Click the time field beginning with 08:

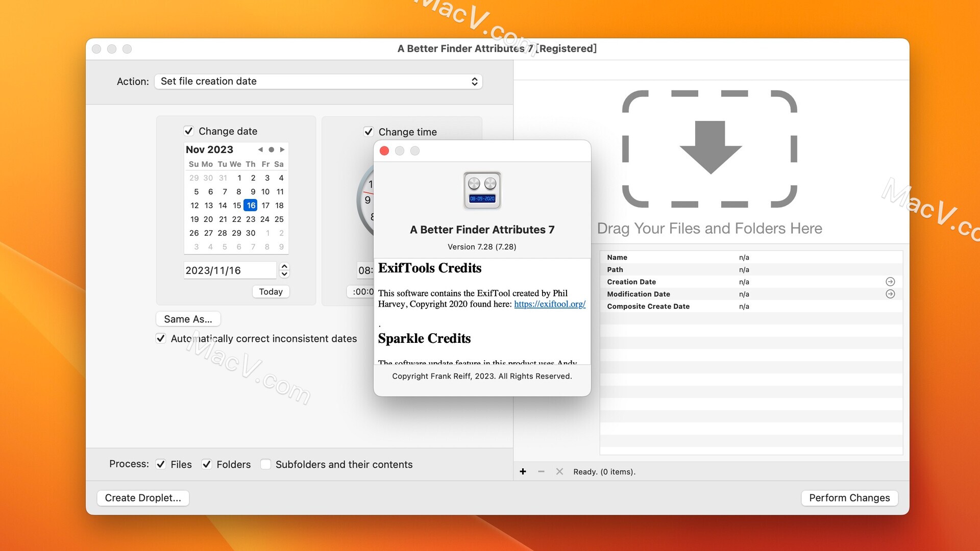pos(365,270)
